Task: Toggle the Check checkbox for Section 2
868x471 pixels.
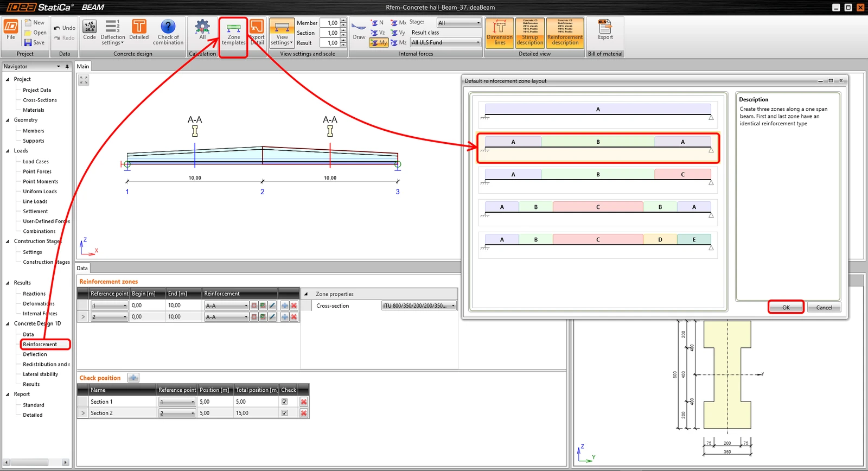Action: coord(284,413)
